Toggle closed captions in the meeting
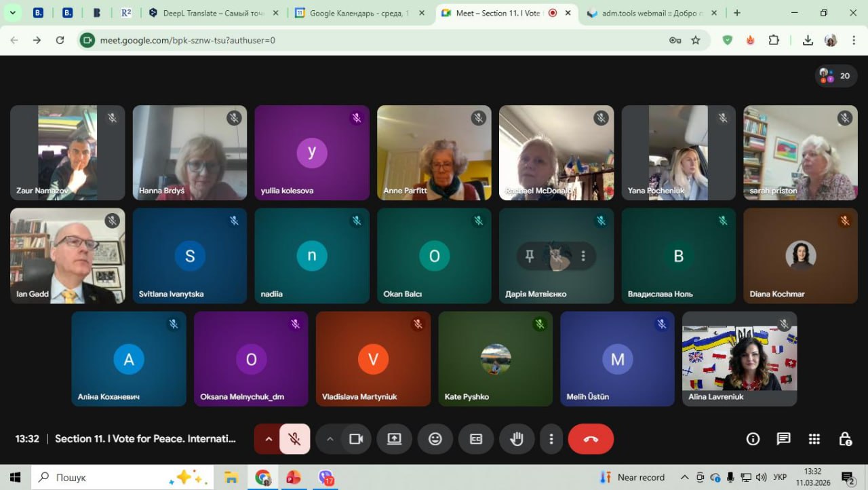The width and height of the screenshot is (868, 490). [476, 439]
